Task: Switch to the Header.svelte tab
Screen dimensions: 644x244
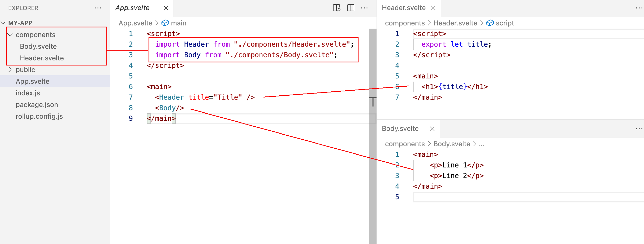Action: coord(404,8)
